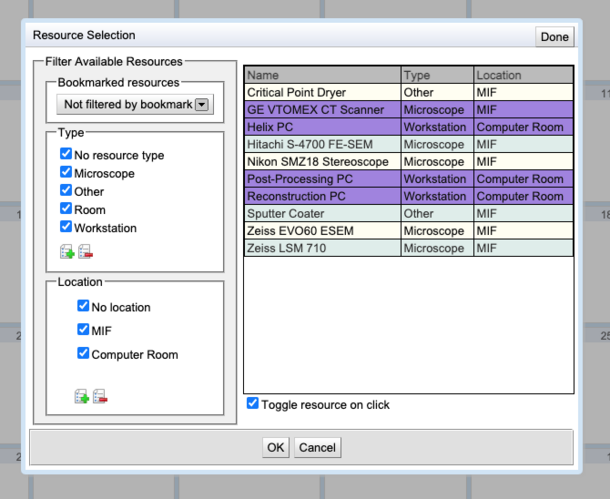Select Nikon SMZ18 Stereoscope resource
Screen dimensions: 610x499
tap(409, 162)
